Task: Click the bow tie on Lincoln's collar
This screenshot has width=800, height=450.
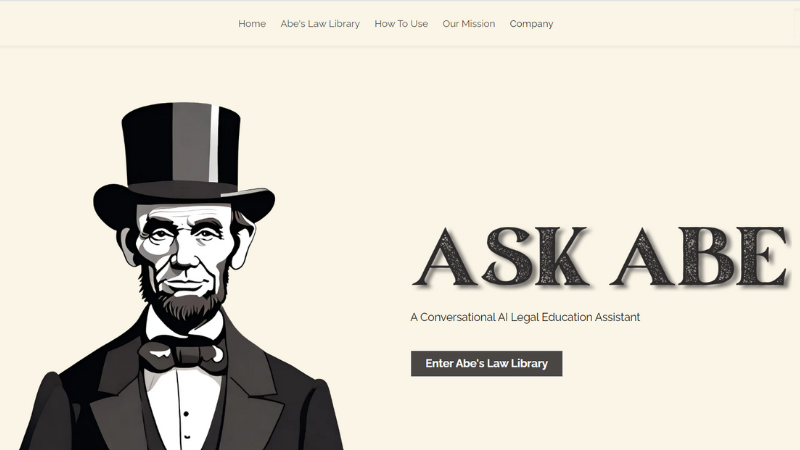Action: pos(183,354)
